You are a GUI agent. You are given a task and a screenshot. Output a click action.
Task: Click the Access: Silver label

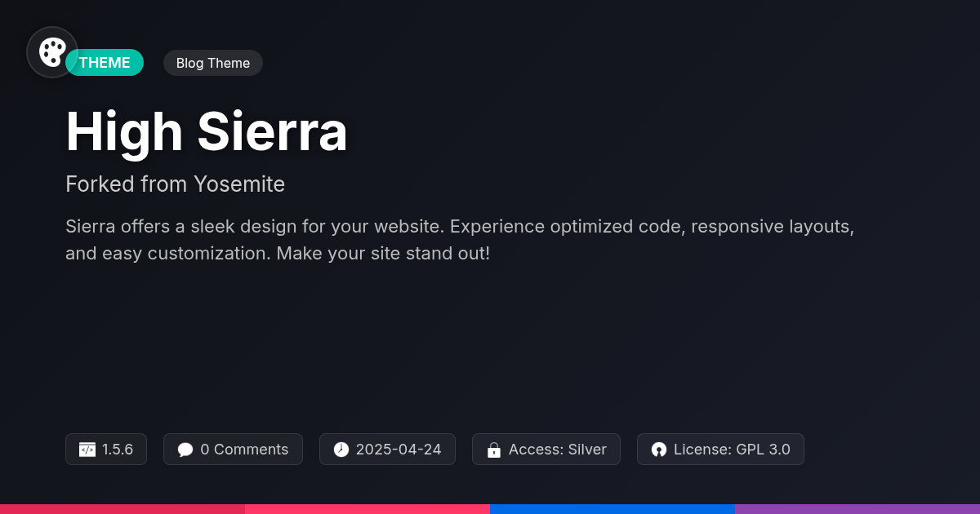(558, 450)
